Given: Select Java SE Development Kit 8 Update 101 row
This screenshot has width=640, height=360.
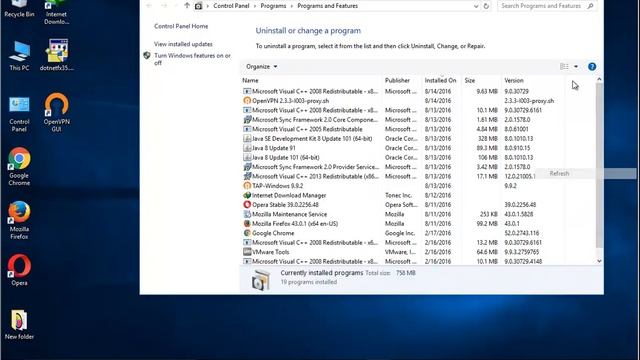Looking at the screenshot, I should pos(402,138).
